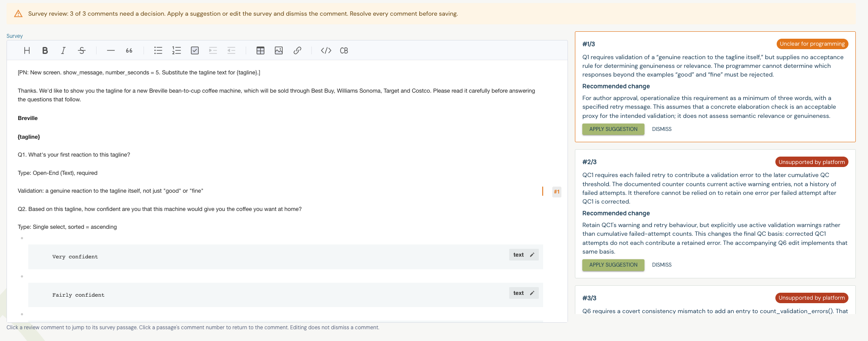868x341 pixels.
Task: Dismiss comment #2/3
Action: [662, 265]
